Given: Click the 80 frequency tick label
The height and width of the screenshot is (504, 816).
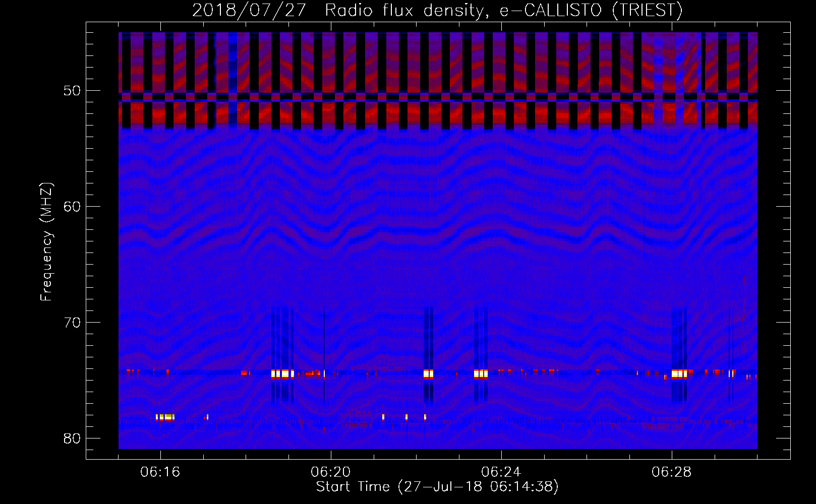Looking at the screenshot, I should pyautogui.click(x=72, y=438).
